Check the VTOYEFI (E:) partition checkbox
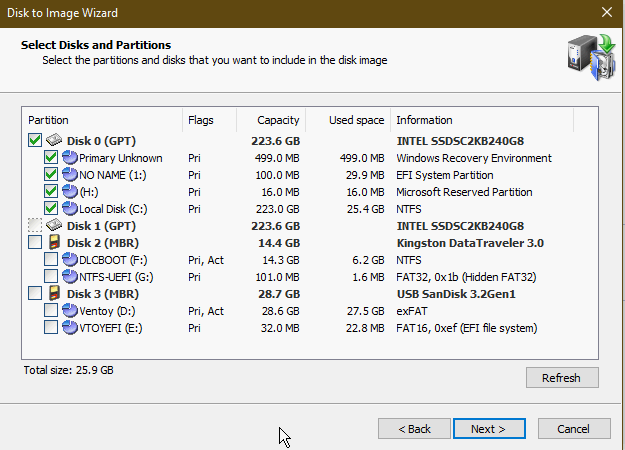Screen dimensions: 625x450 click(x=51, y=328)
